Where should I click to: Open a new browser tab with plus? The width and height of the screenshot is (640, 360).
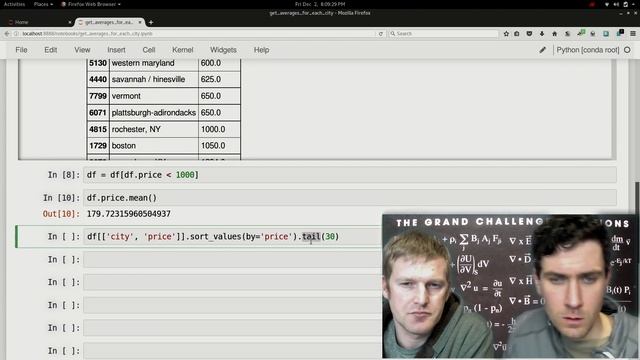coord(151,22)
